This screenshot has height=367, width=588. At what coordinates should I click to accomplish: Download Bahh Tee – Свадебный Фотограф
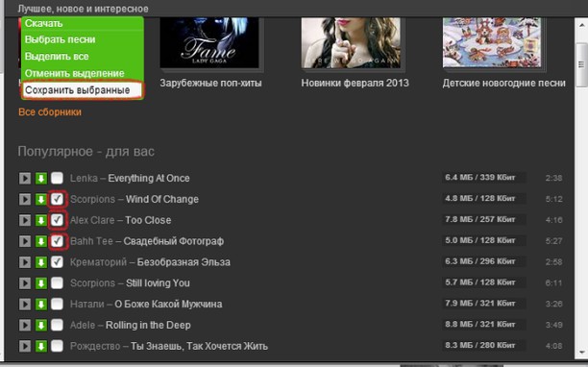(41, 241)
